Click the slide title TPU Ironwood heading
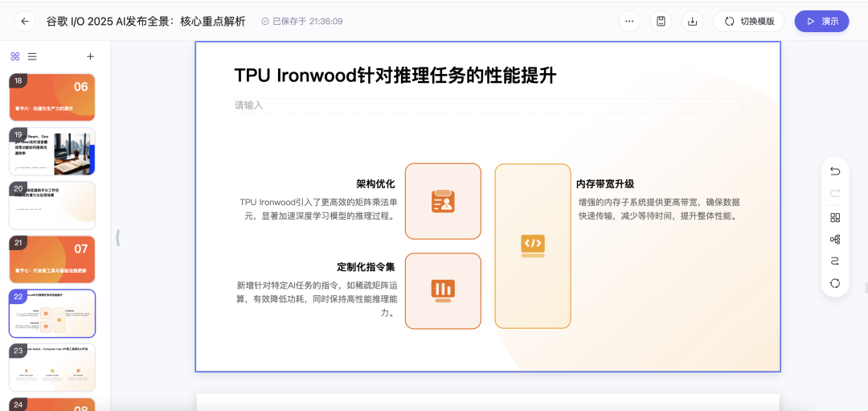 395,76
